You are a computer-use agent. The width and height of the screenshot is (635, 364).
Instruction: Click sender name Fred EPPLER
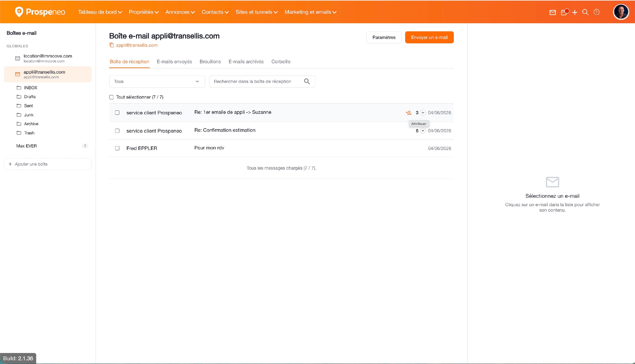point(142,148)
